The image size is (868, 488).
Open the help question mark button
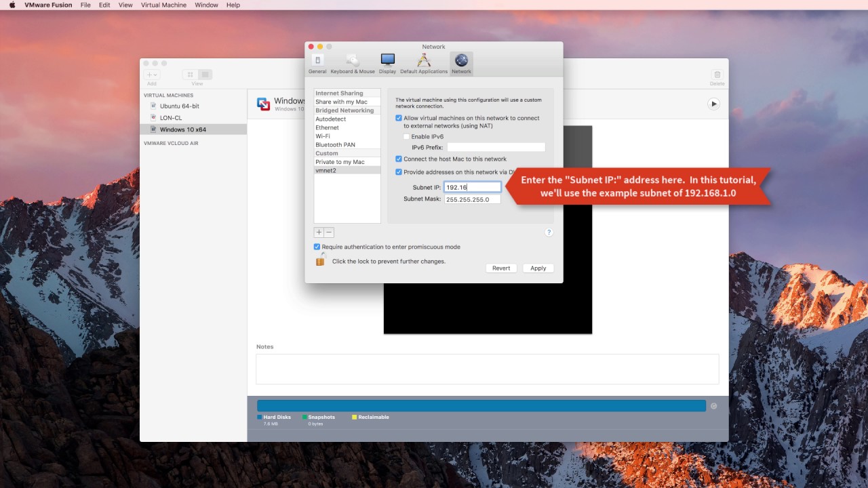pos(549,232)
